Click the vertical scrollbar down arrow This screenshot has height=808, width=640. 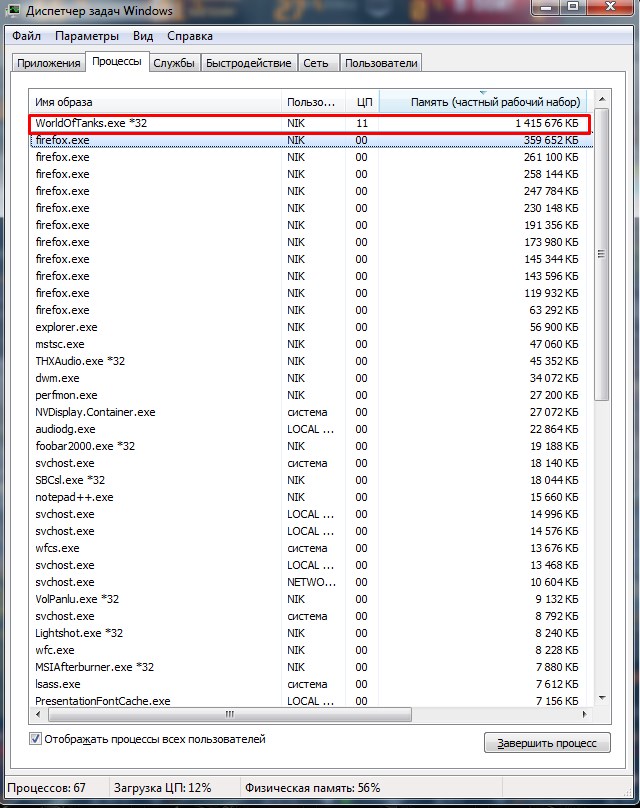click(602, 698)
